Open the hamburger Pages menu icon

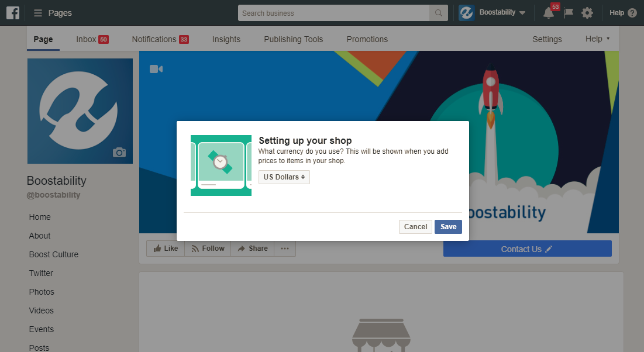point(38,13)
